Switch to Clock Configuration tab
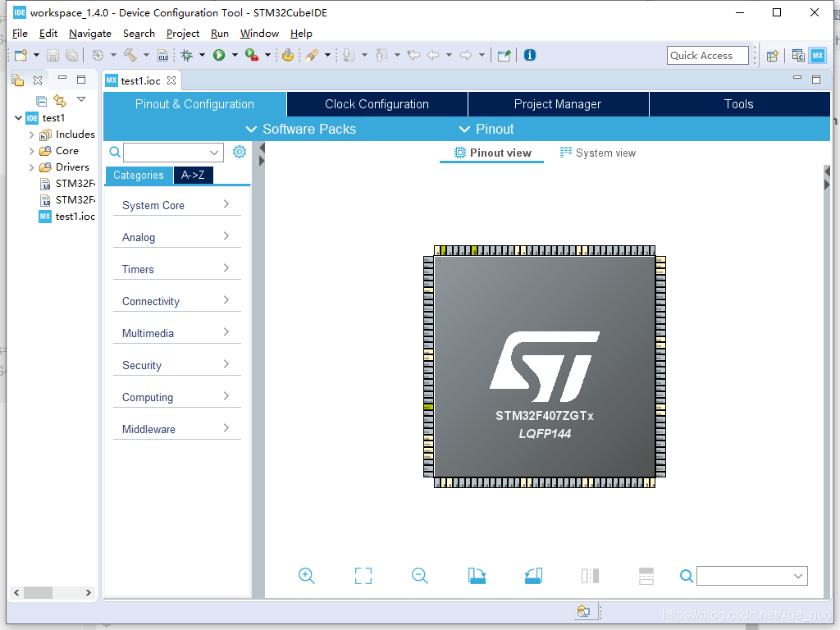This screenshot has width=840, height=630. (x=377, y=104)
